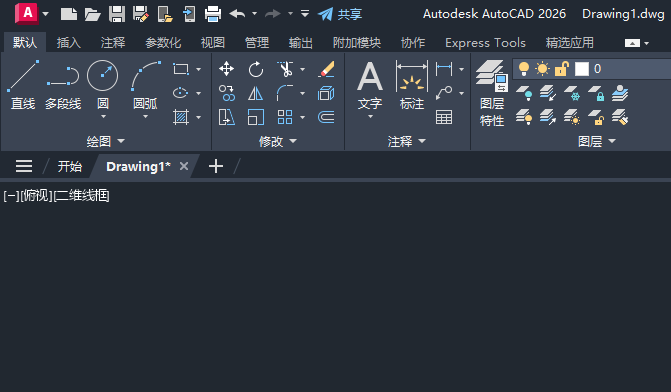Select the Rotate tool icon
Image resolution: width=671 pixels, height=392 pixels.
255,69
